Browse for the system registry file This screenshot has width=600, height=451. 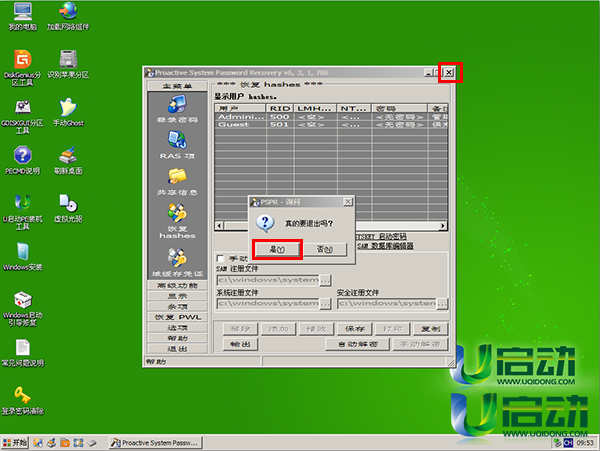325,304
